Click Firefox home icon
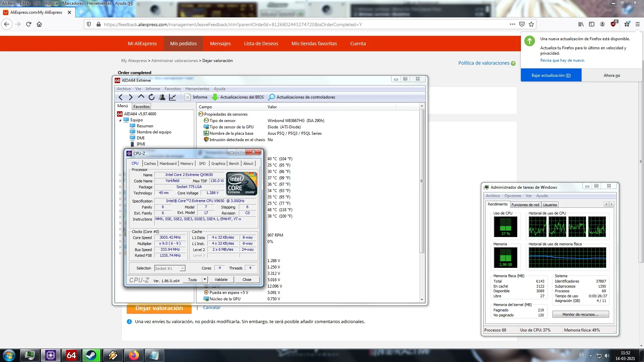 click(x=39, y=24)
